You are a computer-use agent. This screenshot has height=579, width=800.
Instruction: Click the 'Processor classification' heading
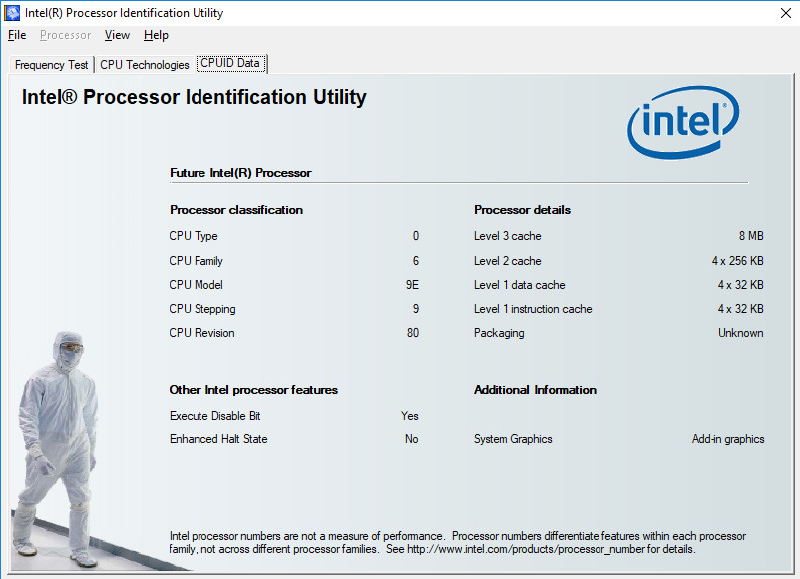236,210
